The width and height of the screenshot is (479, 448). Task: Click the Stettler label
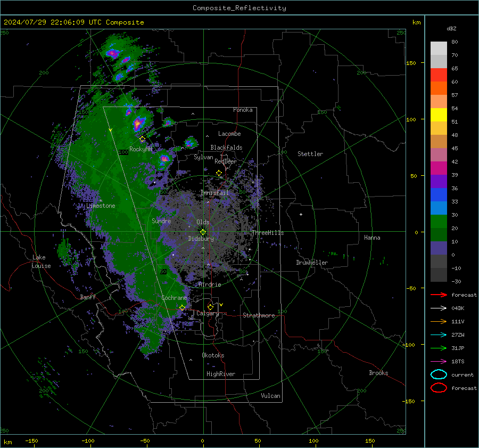coord(310,154)
